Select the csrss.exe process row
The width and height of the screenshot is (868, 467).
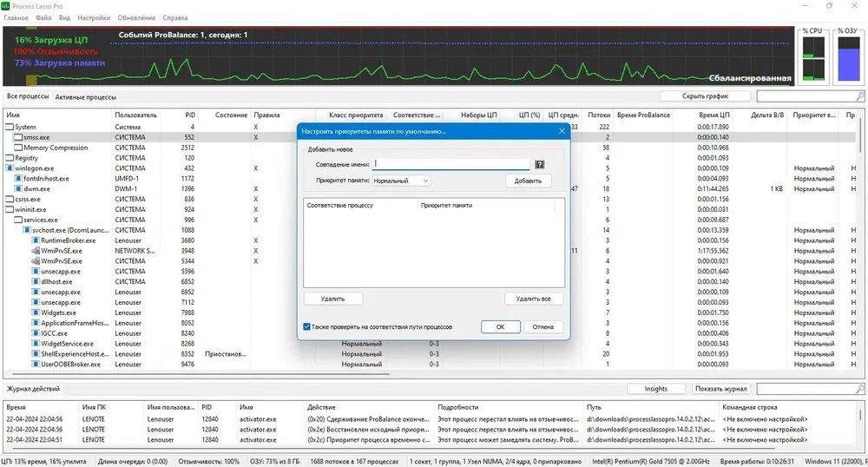429,199
